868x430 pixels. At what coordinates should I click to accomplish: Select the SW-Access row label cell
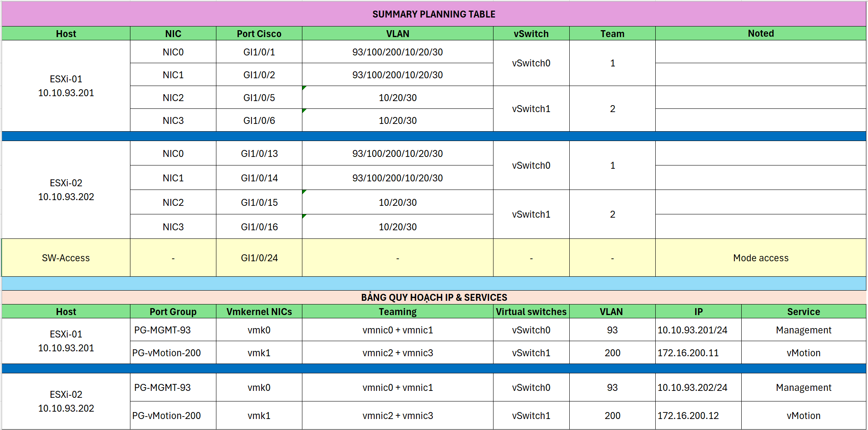click(x=66, y=257)
